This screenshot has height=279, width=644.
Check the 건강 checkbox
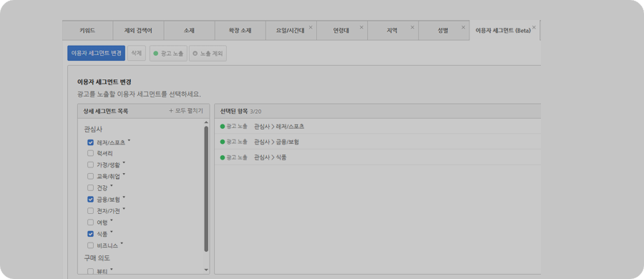(x=90, y=187)
